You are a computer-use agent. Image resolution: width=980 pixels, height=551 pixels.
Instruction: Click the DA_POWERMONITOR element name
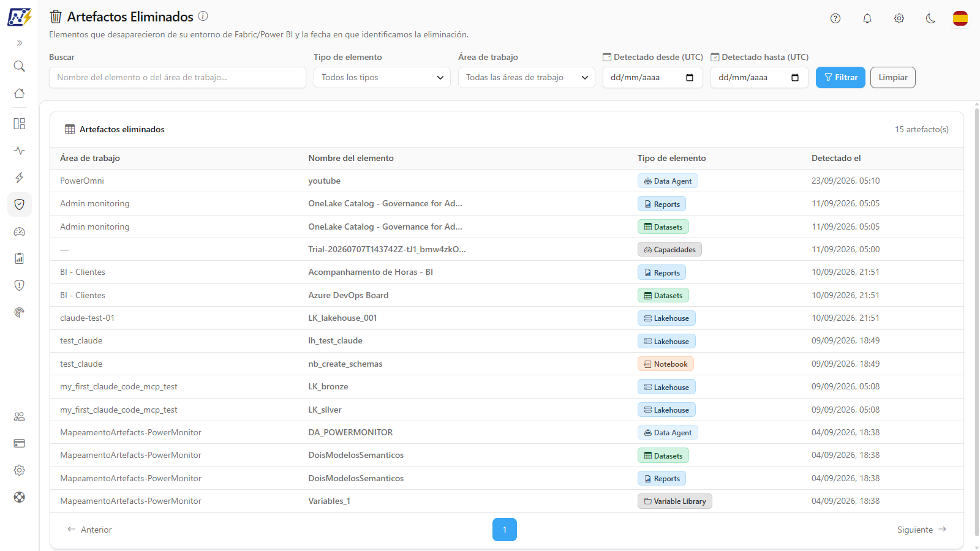pos(350,432)
